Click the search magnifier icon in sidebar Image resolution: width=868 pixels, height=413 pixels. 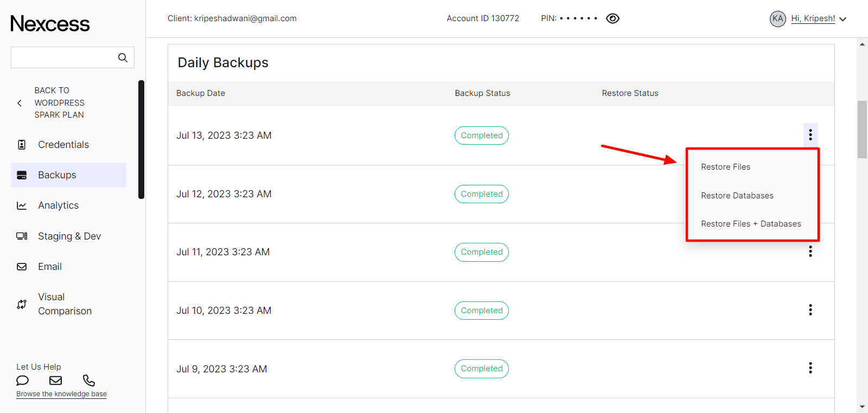tap(123, 57)
